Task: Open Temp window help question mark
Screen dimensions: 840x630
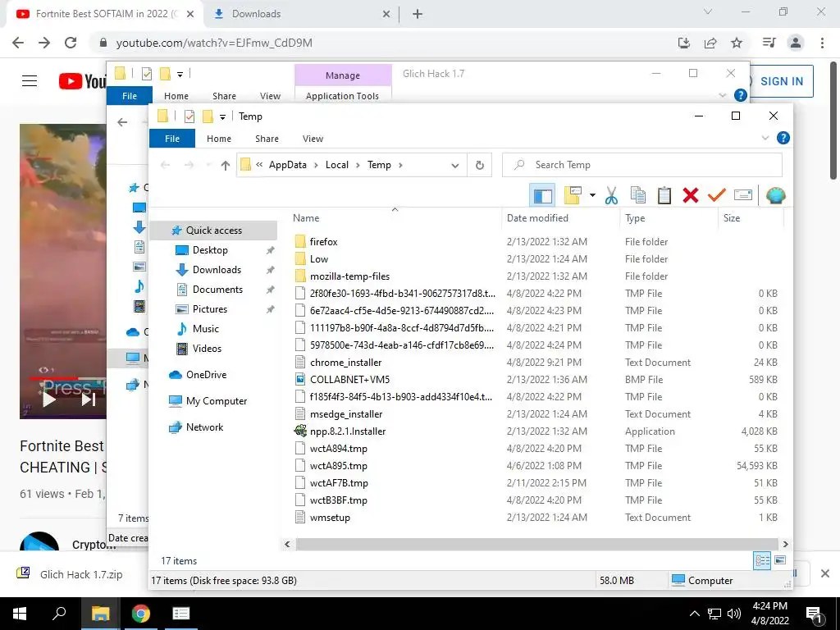Action: point(783,138)
